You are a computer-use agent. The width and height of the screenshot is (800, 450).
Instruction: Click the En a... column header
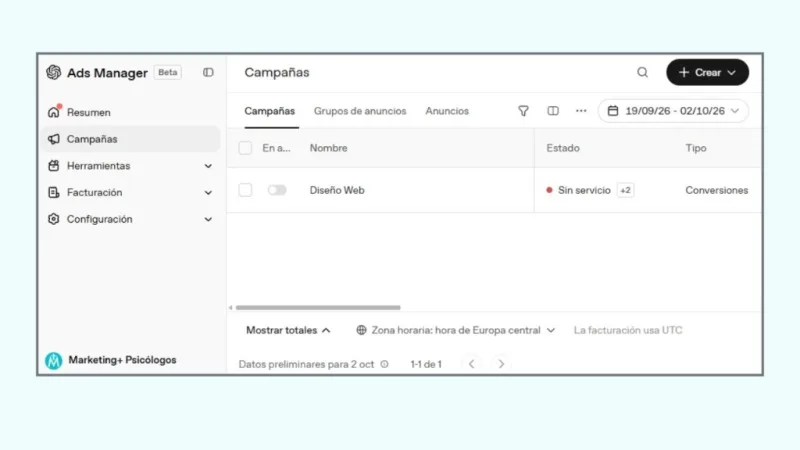point(276,148)
